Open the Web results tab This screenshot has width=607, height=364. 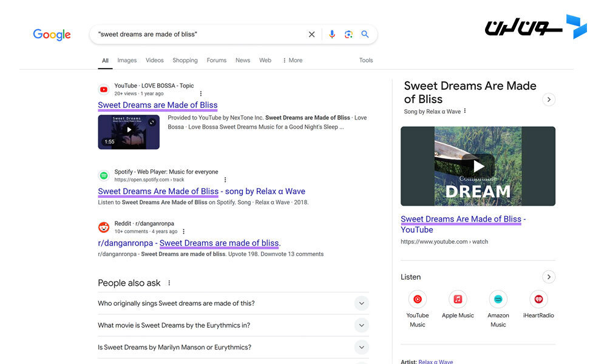click(x=265, y=60)
